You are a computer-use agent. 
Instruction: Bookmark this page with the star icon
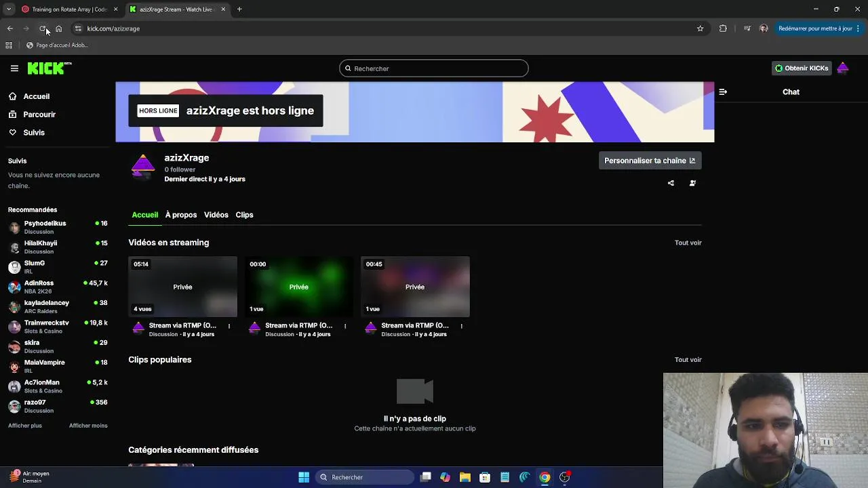pos(700,28)
